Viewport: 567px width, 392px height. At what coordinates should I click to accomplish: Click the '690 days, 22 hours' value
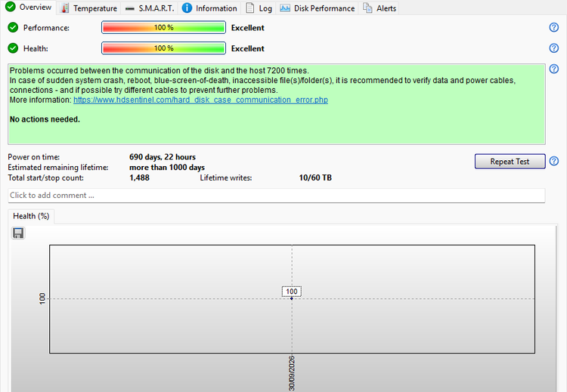pos(163,157)
